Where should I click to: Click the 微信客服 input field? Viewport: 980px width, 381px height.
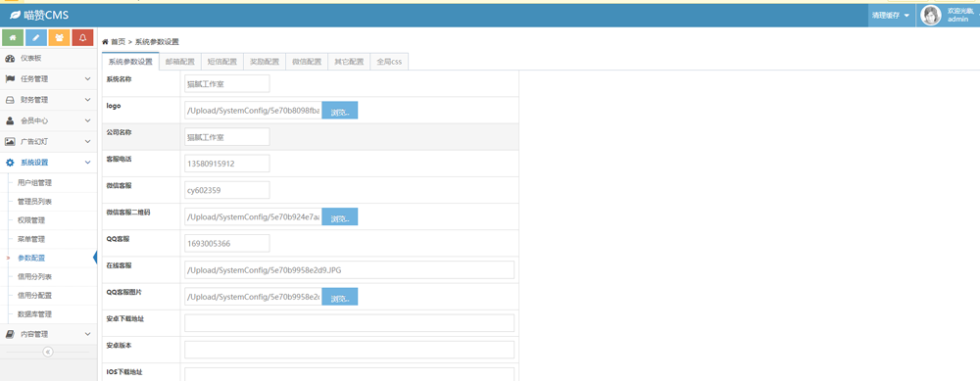click(227, 190)
